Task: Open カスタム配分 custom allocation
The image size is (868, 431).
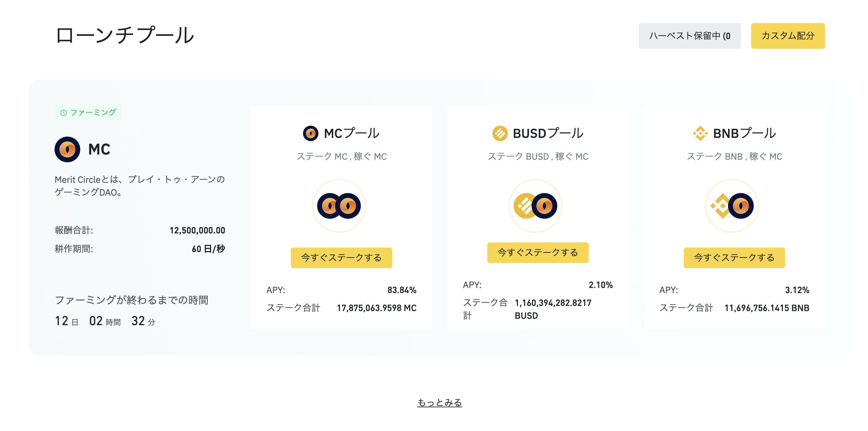Action: tap(788, 36)
